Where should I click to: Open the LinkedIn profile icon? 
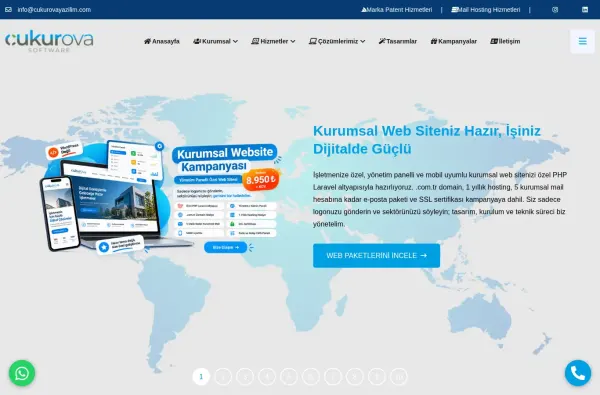tap(585, 10)
